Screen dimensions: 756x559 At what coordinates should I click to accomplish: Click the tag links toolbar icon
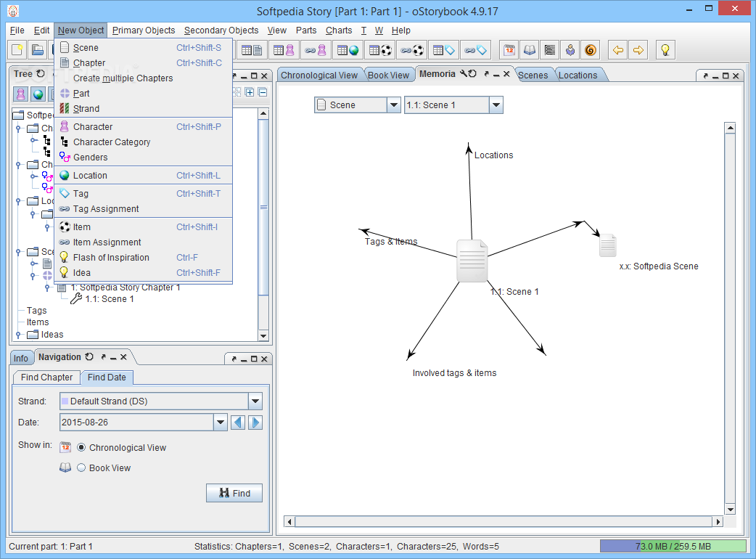tap(476, 50)
